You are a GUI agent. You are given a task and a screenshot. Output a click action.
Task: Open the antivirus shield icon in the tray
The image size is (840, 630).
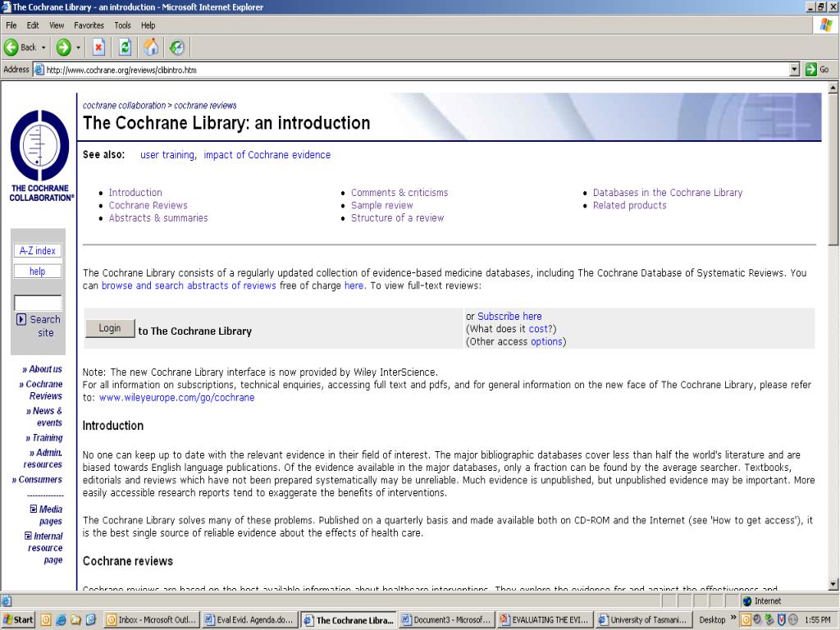pyautogui.click(x=782, y=620)
